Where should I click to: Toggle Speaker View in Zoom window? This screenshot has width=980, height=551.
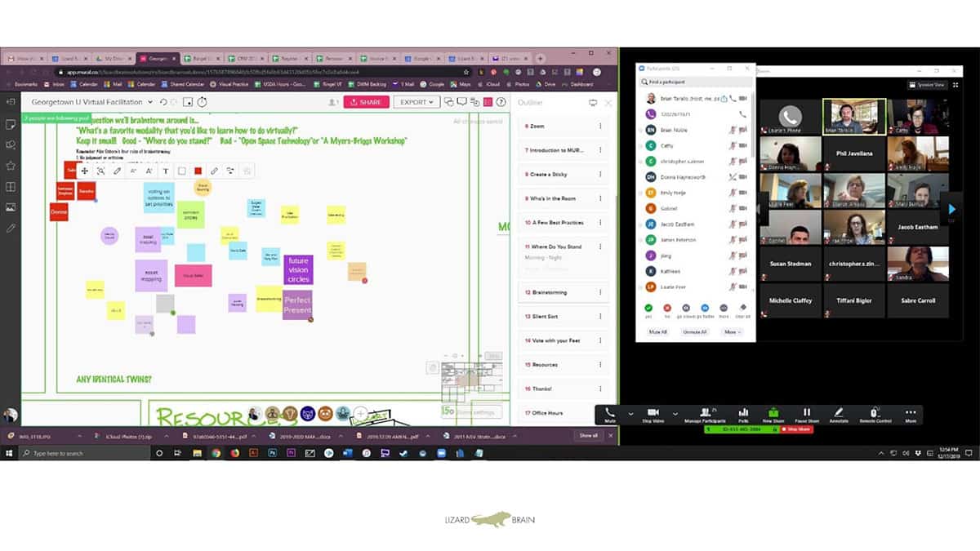tap(928, 85)
